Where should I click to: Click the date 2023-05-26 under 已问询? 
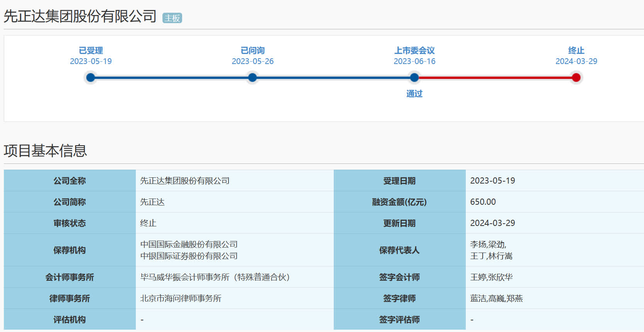252,61
